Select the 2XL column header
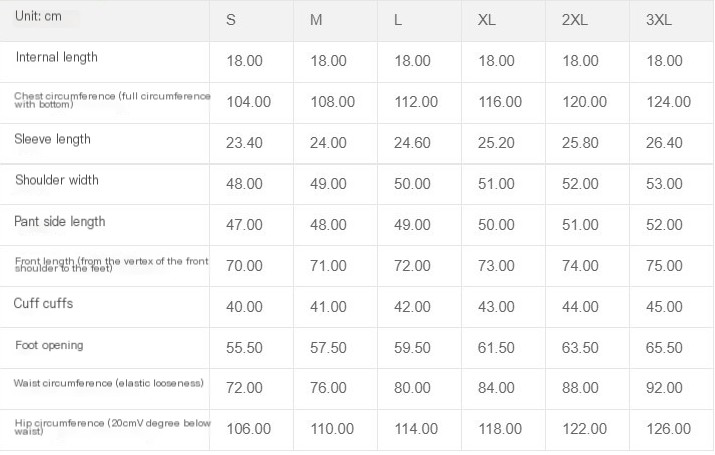 coord(575,20)
